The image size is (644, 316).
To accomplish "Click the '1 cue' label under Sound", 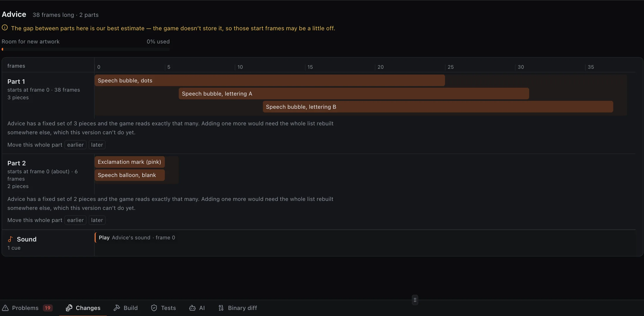I will tap(14, 248).
